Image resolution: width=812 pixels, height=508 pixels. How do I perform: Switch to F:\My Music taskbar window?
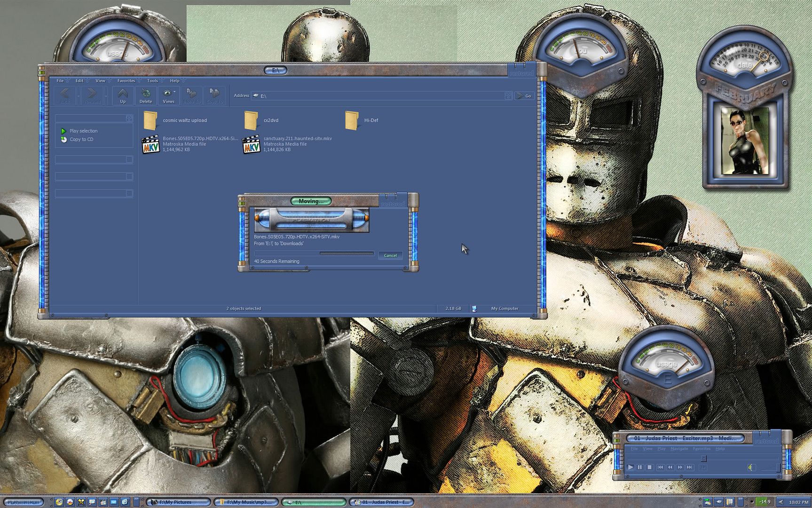tap(246, 502)
